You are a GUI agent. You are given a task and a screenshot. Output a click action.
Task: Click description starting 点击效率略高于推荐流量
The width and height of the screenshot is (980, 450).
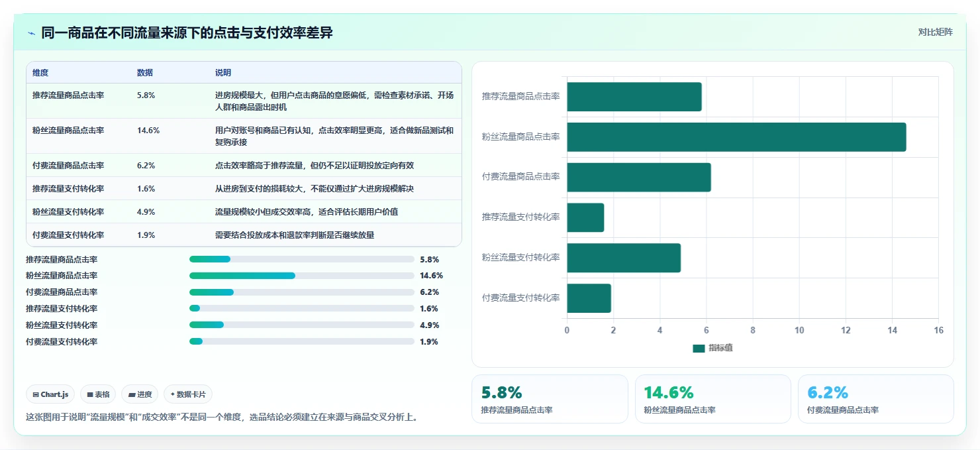(315, 166)
